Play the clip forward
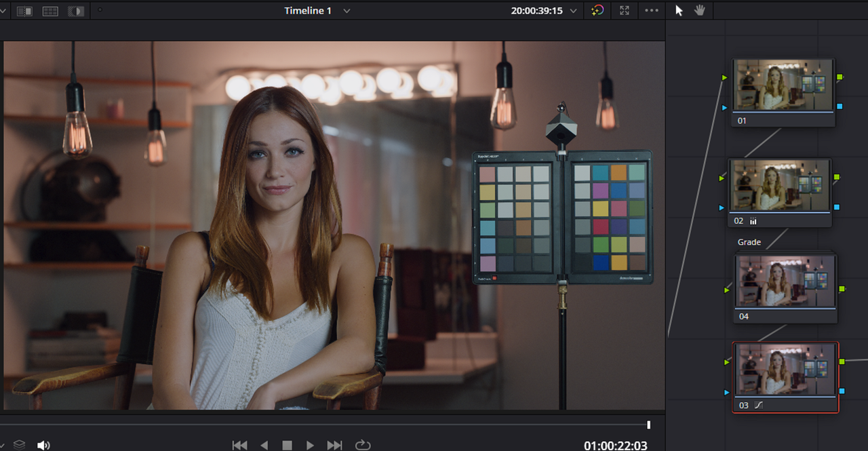The height and width of the screenshot is (451, 868). pos(310,445)
